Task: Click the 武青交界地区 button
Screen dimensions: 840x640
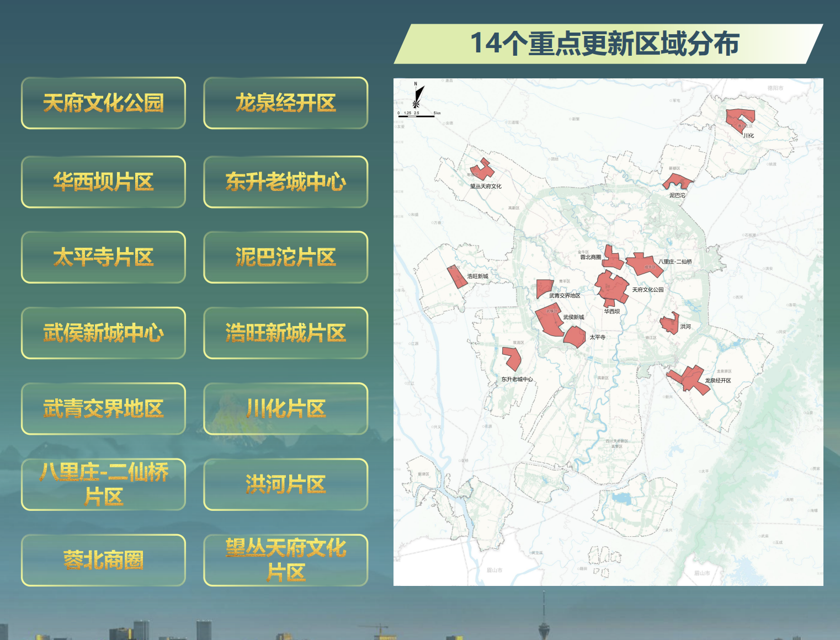Action: click(x=103, y=409)
